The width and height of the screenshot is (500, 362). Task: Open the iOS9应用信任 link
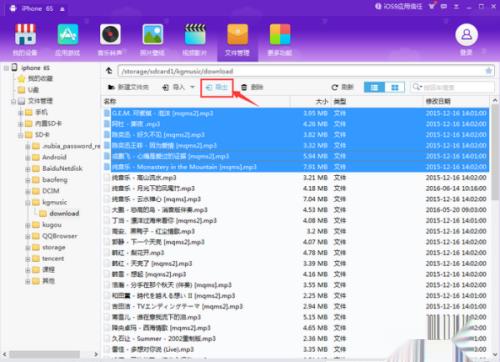pyautogui.click(x=399, y=6)
